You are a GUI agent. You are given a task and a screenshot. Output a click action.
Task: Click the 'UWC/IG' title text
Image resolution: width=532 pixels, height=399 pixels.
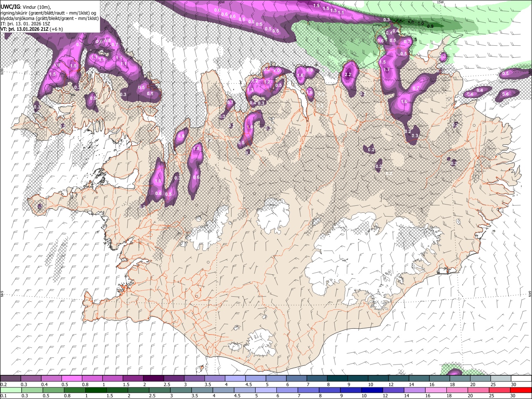point(10,7)
